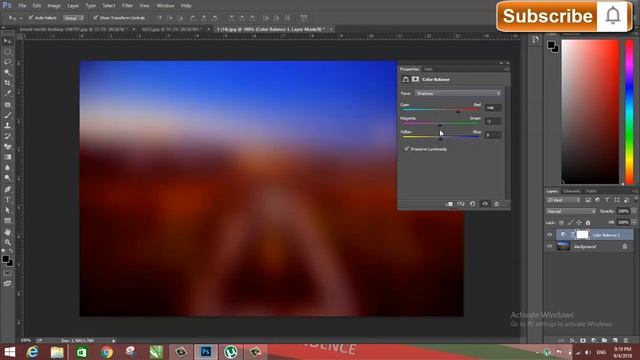The image size is (640, 360).
Task: Open the layer blend mode dropdown
Action: 571,211
